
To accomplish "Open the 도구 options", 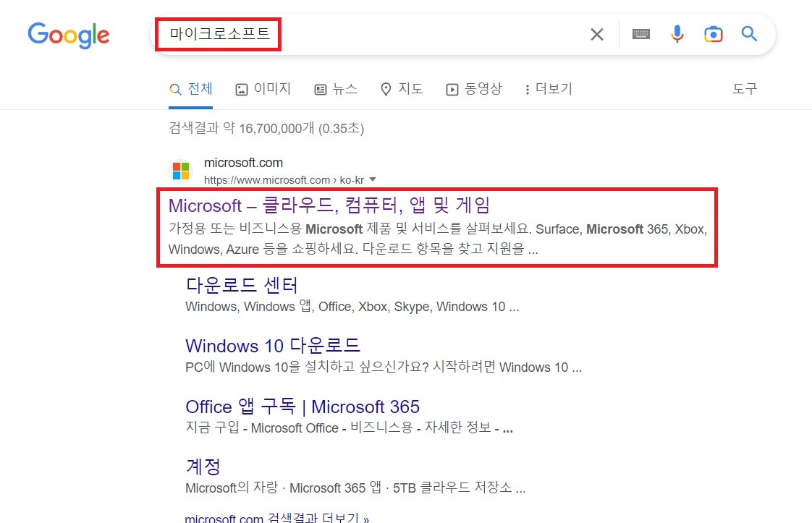I will 745,89.
